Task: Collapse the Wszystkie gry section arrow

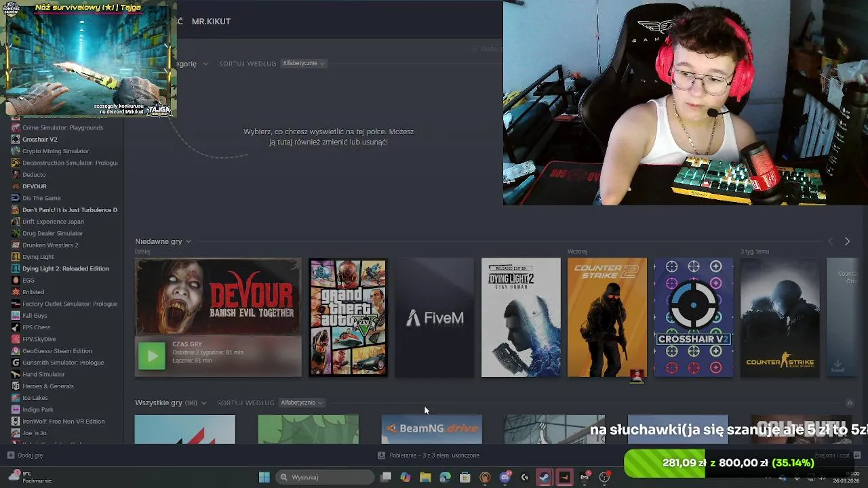Action: 850,403
